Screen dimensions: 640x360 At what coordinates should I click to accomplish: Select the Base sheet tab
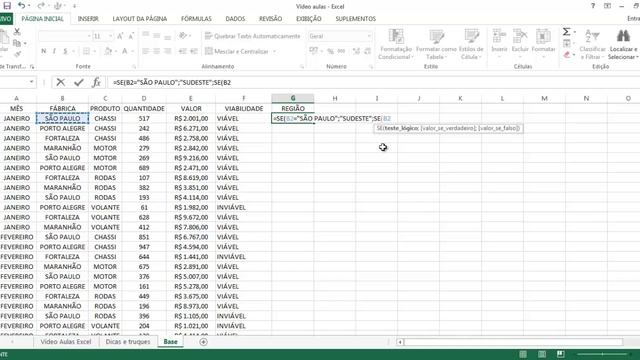170,342
